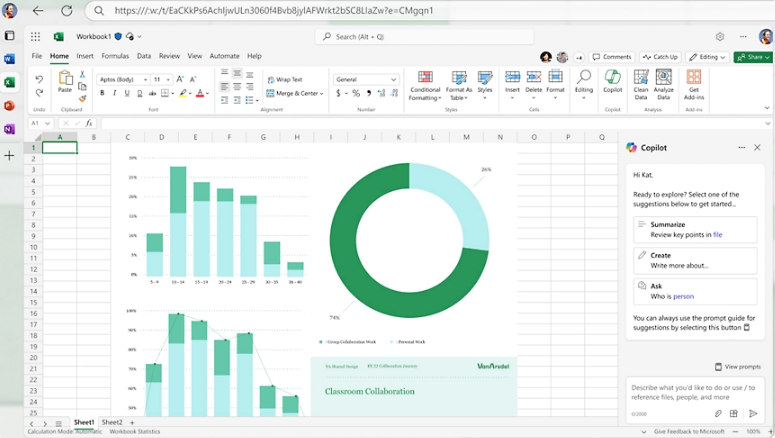Toggle italic formatting

[115, 93]
